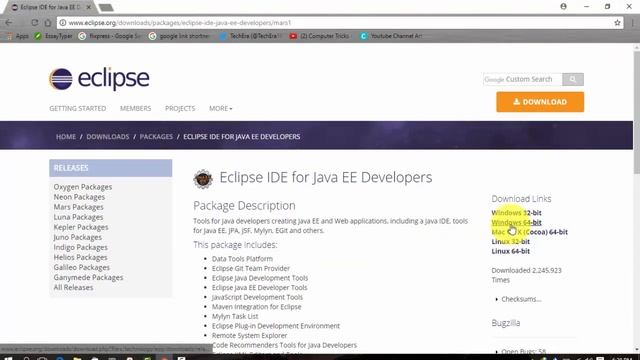640x360 pixels.
Task: Download the Windows 32-bit package
Action: tap(516, 213)
